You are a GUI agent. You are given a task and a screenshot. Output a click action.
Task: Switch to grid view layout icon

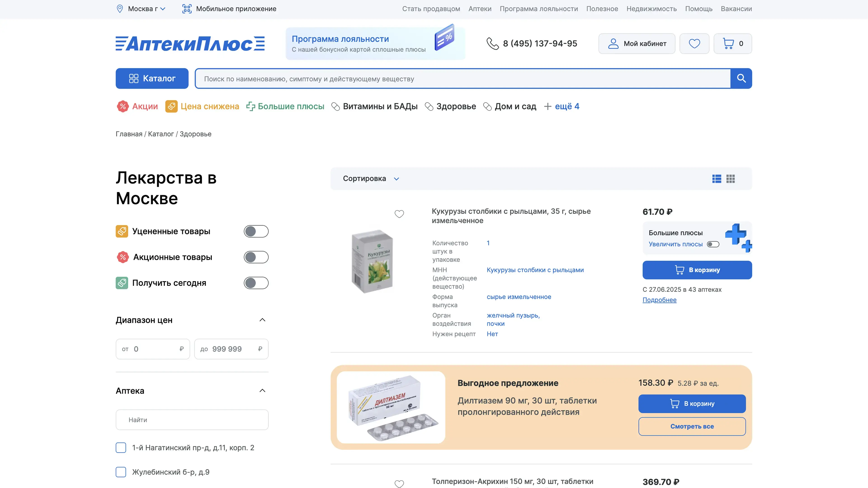point(731,179)
